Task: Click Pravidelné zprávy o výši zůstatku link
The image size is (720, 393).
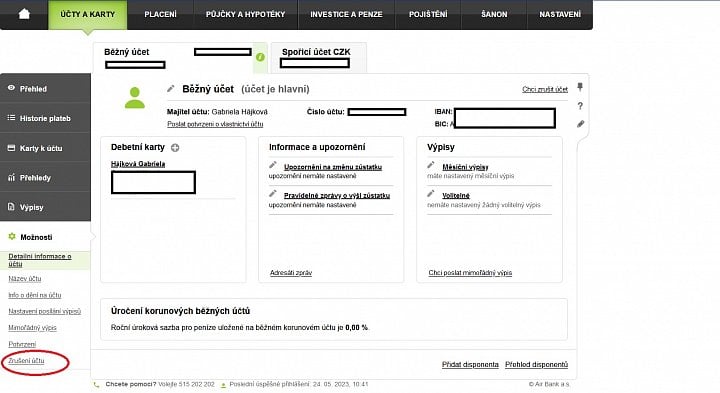Action: (x=337, y=196)
